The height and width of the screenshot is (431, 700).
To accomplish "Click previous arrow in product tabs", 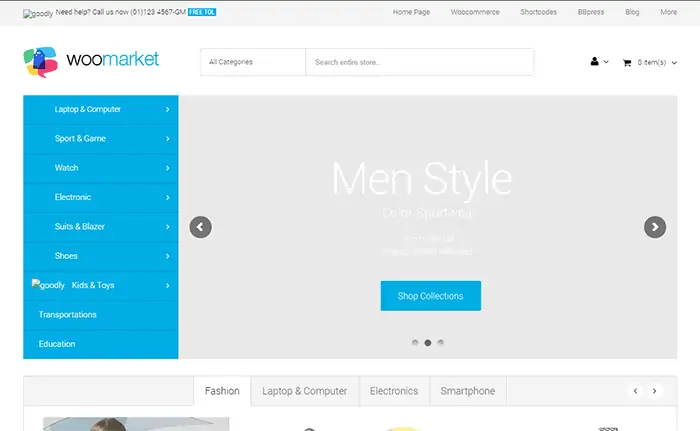I will [635, 391].
